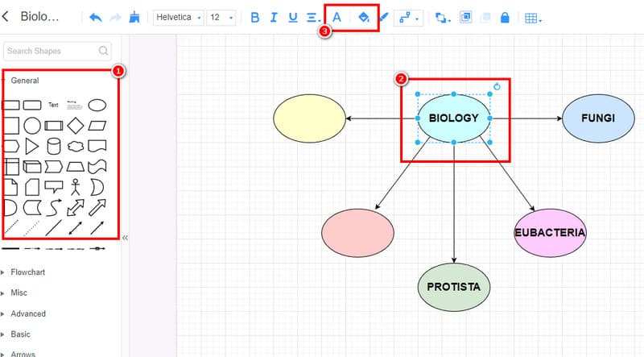
Task: Click the format painter brush icon
Action: click(134, 17)
